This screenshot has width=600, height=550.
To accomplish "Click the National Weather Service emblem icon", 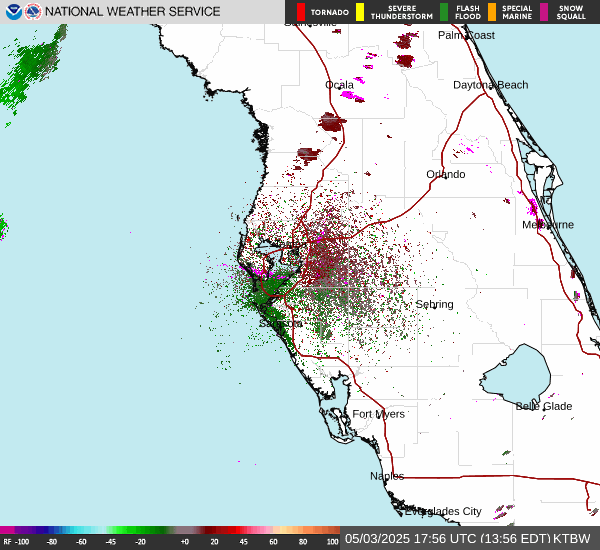I will 33,12.
